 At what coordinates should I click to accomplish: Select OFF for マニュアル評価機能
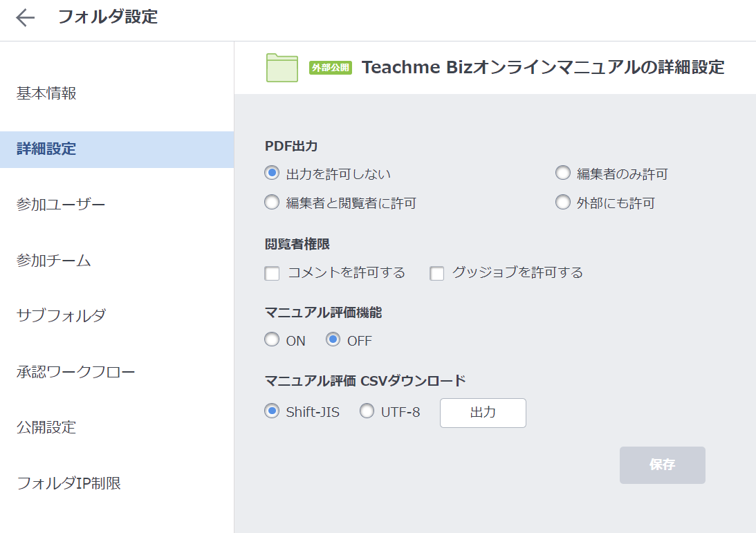point(333,340)
